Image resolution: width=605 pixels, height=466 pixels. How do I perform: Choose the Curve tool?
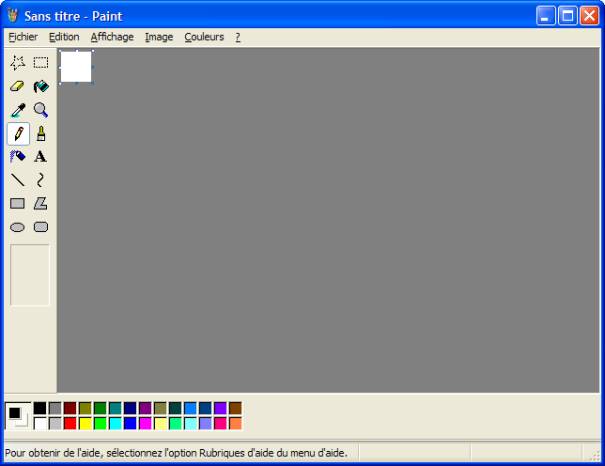(41, 180)
